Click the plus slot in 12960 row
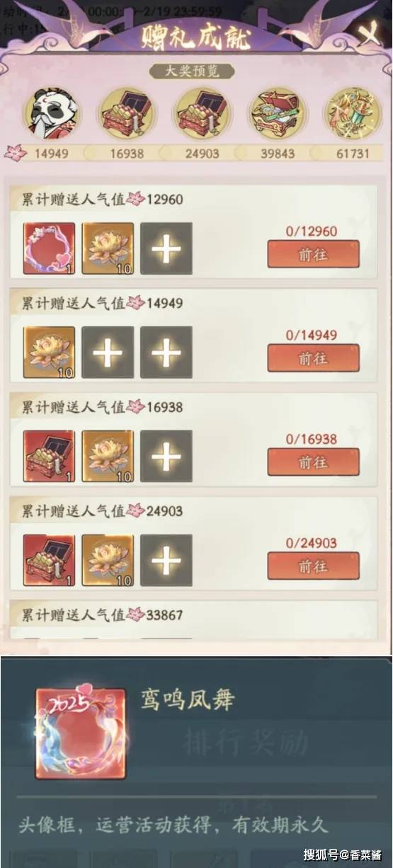 coord(166,249)
